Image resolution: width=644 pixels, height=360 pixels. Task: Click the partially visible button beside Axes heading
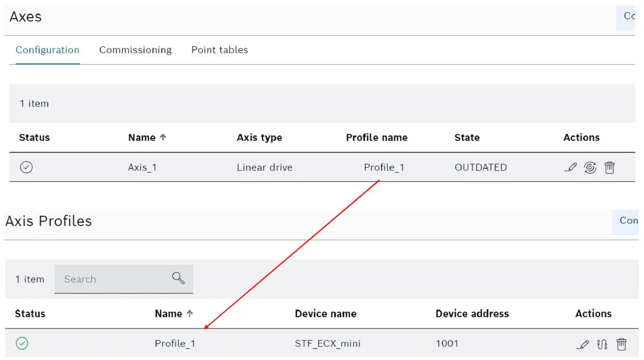coord(628,17)
